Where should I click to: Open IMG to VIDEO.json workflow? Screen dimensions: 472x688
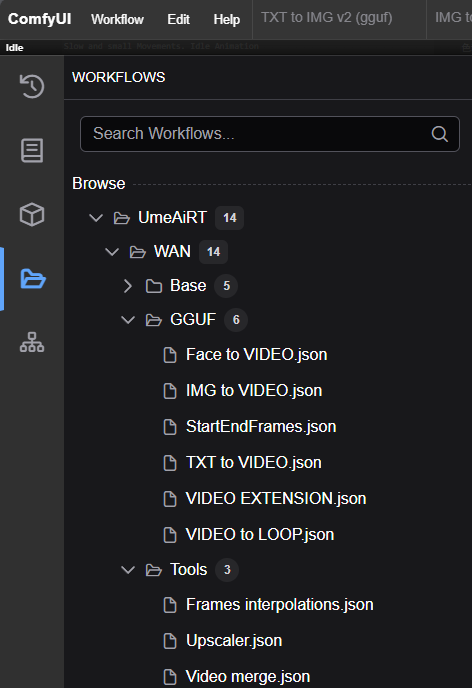click(254, 391)
